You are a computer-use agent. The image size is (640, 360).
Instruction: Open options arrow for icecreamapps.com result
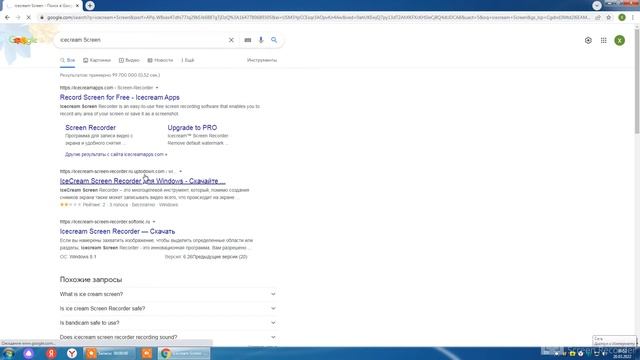(x=157, y=88)
